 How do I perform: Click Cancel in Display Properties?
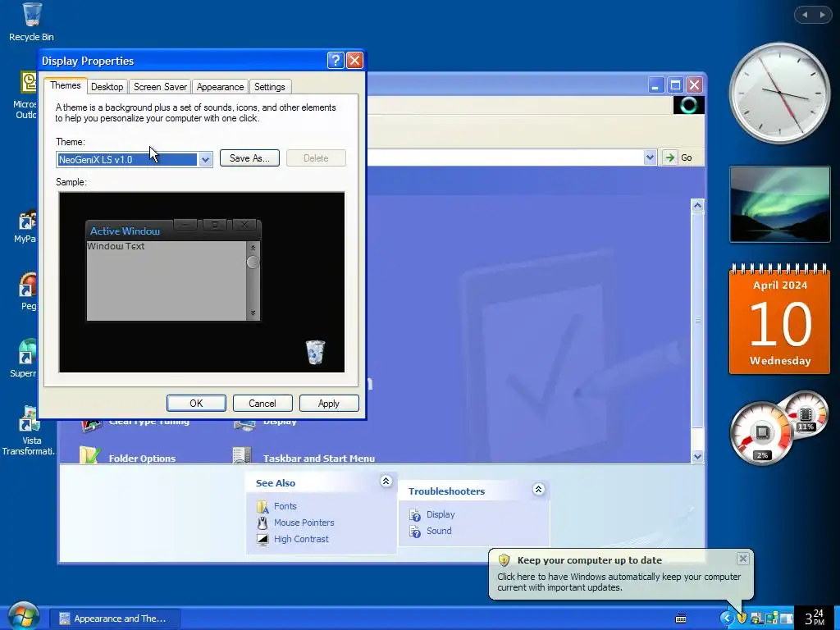[x=262, y=404]
